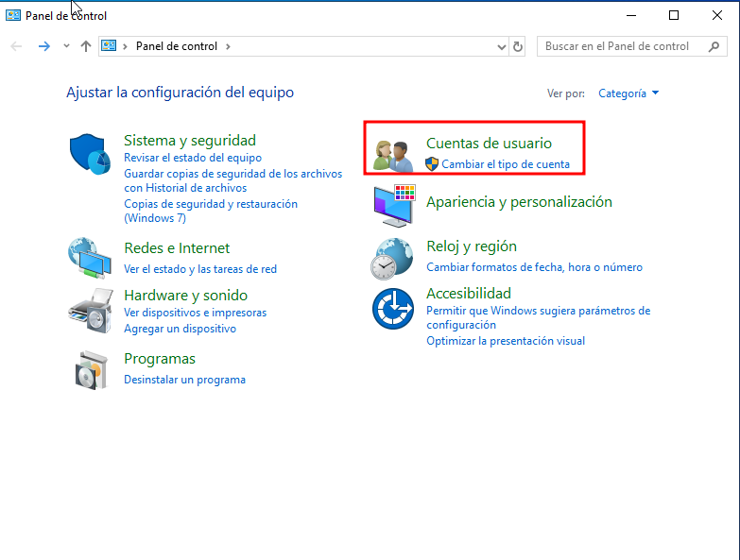Click the Accesibilidad blue circle icon
The height and width of the screenshot is (560, 740).
coord(393,309)
